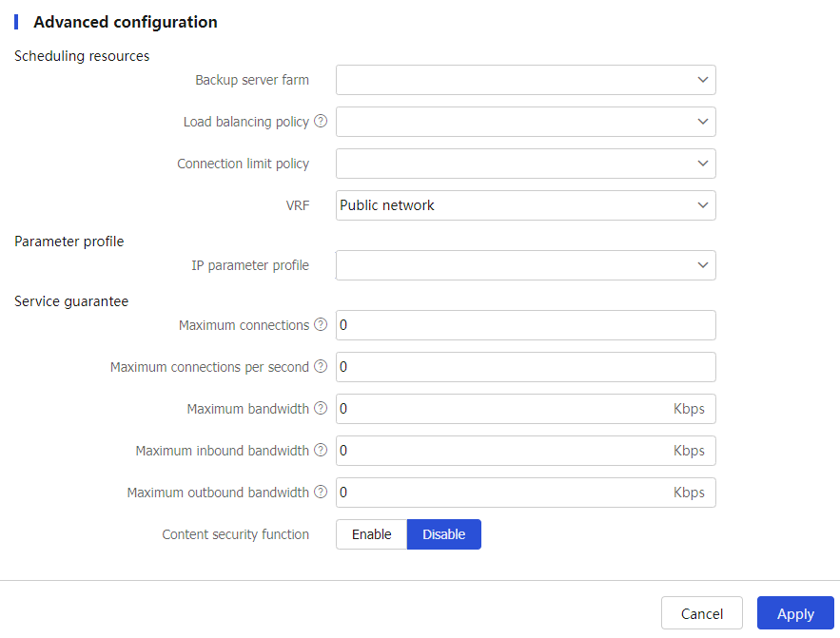Image resolution: width=840 pixels, height=638 pixels.
Task: Enable the Content security function
Action: click(x=371, y=534)
